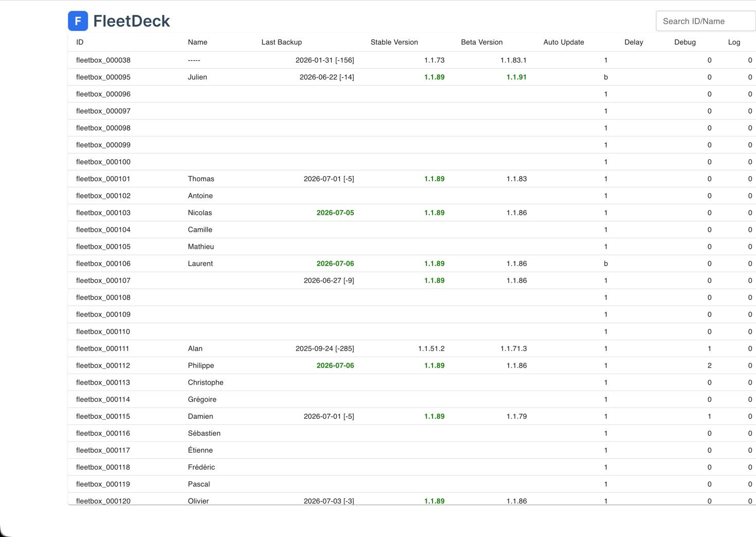Click beta version 1.1.79
The width and height of the screenshot is (756, 537).
pos(516,416)
